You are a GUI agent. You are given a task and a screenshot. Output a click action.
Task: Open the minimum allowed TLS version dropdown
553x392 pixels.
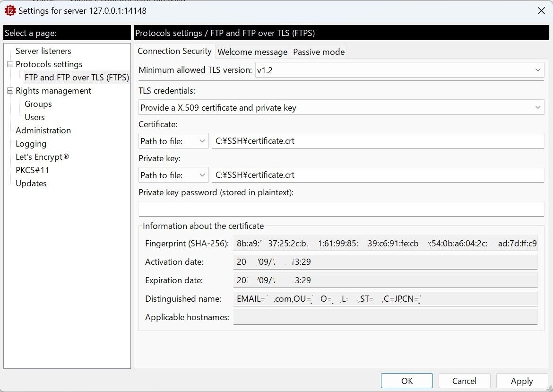point(538,70)
